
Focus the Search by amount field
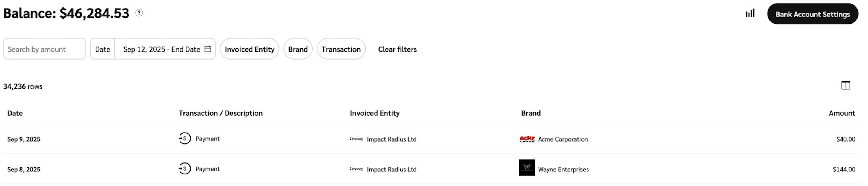[44, 49]
